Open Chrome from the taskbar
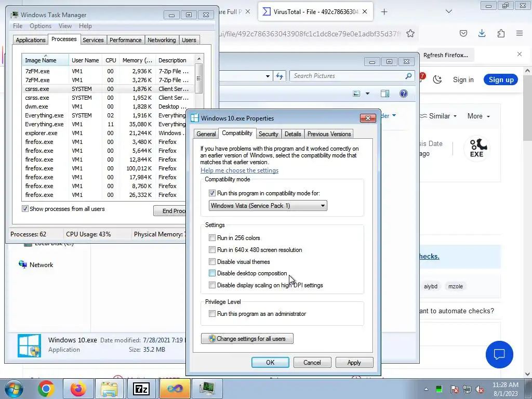This screenshot has height=399, width=532. pyautogui.click(x=46, y=389)
